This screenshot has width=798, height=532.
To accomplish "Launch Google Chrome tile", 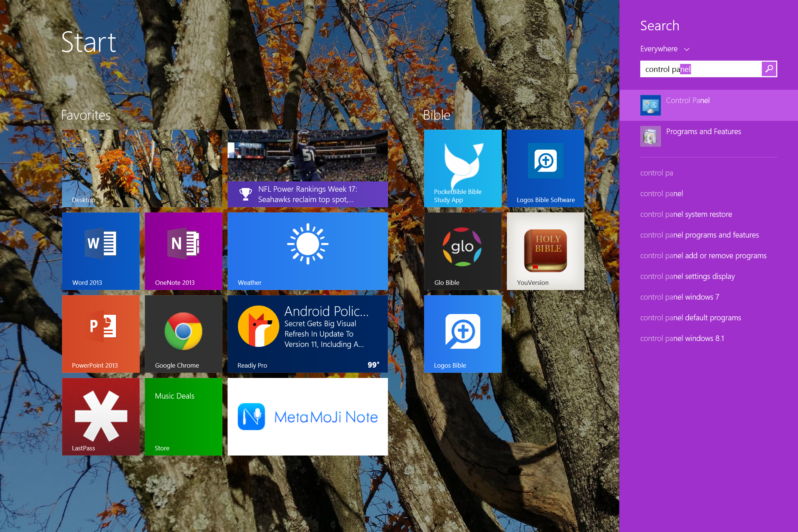I will (x=184, y=334).
